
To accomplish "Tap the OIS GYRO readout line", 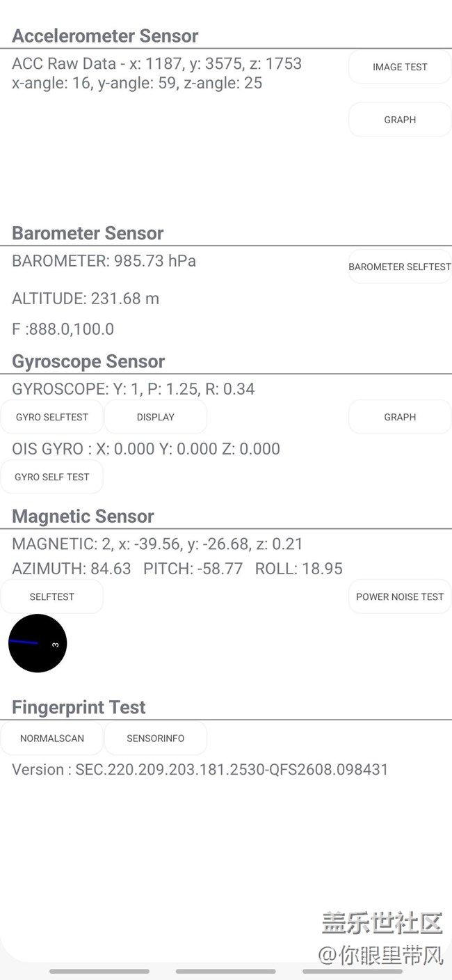I will [x=146, y=449].
